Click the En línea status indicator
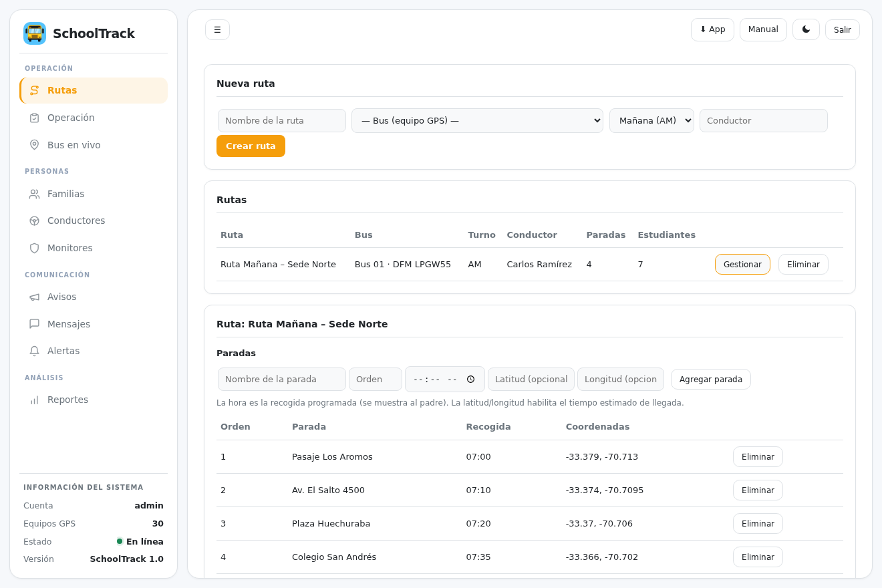The width and height of the screenshot is (882, 588). (x=140, y=542)
